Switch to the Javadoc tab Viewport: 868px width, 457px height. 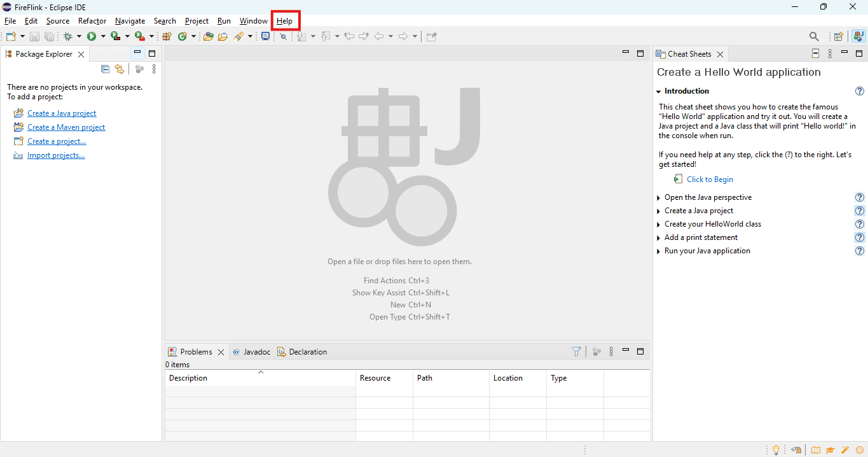point(252,352)
